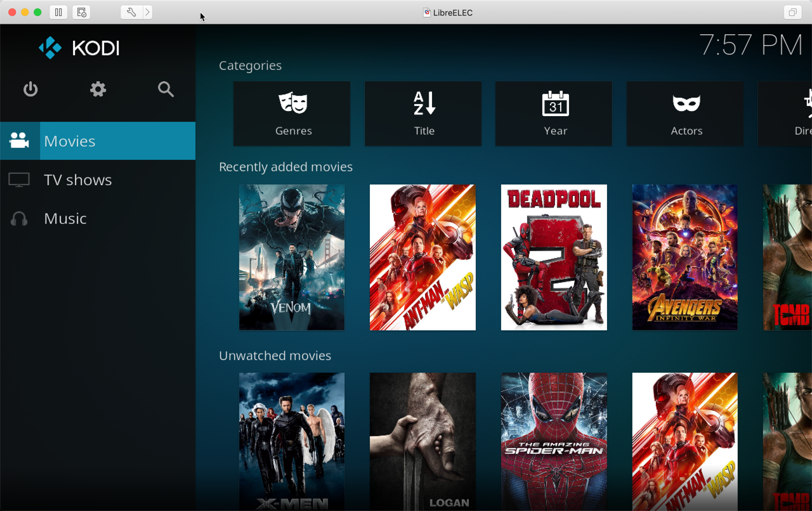The image size is (812, 511).
Task: Open Kodi settings gear icon
Action: (98, 89)
